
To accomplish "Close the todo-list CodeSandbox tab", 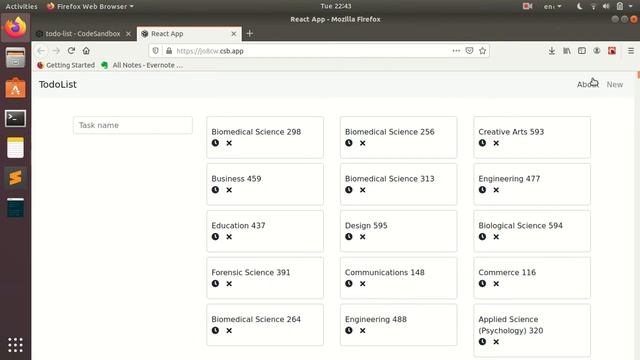I will pyautogui.click(x=128, y=34).
